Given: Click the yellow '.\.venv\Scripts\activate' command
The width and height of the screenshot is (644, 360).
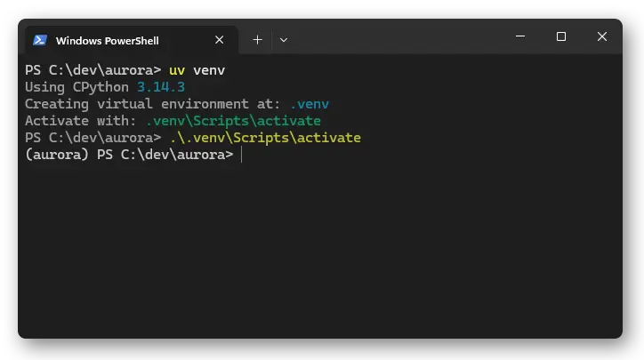Looking at the screenshot, I should point(265,138).
